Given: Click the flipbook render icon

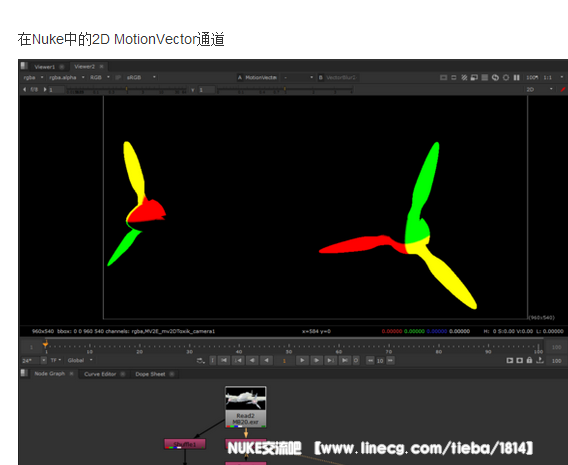Looking at the screenshot, I should [510, 361].
